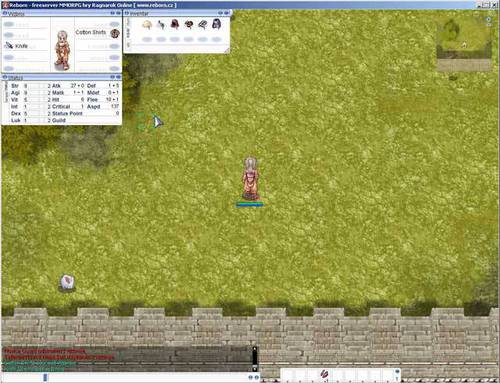Viewport: 500px width, 383px height.
Task: Click the Guild label in Status window
Action: (59, 120)
